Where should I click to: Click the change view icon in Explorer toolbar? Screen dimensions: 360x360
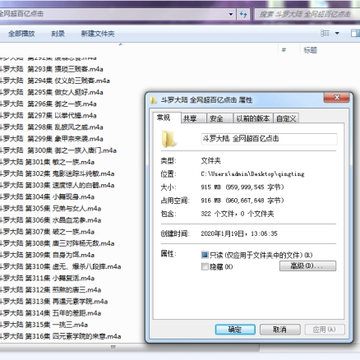(325, 33)
